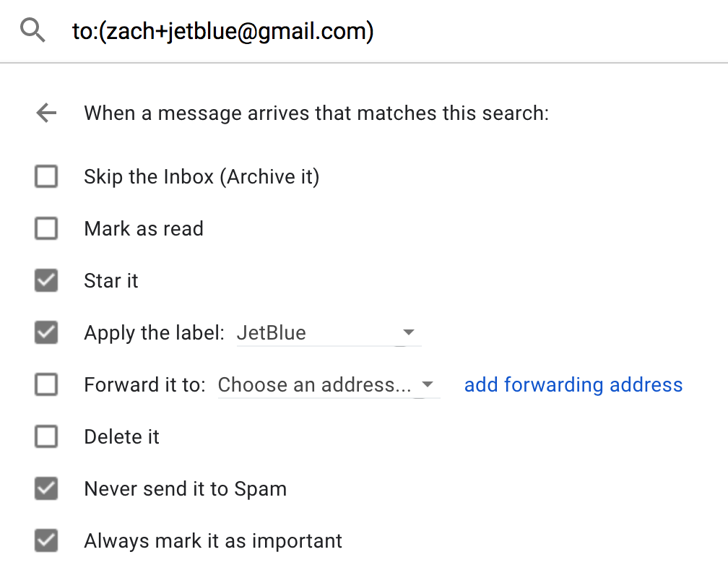Click the Star it label text
This screenshot has width=728, height=565.
coord(111,280)
